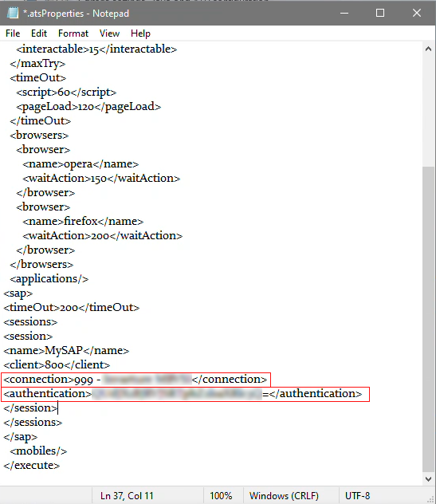Click the vertical scrollbar thumb

point(428,320)
